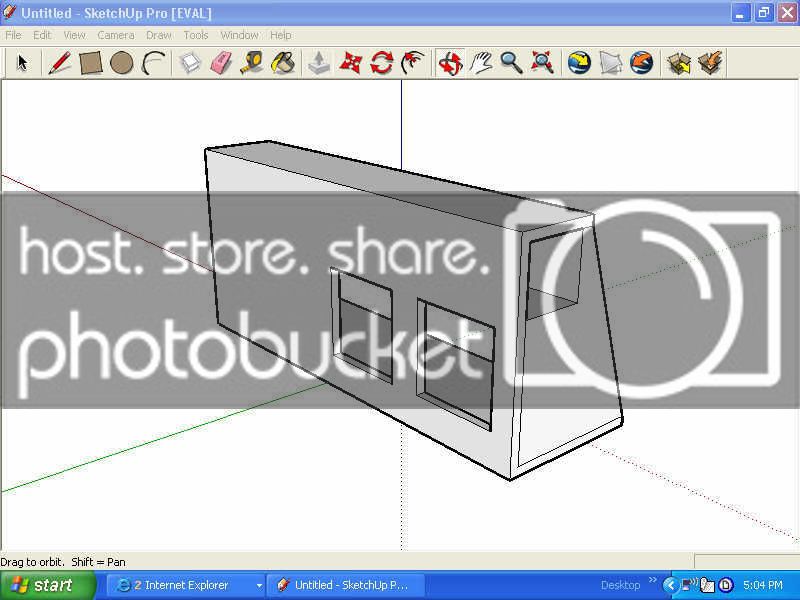Image resolution: width=800 pixels, height=600 pixels.
Task: Open the View menu
Action: [x=74, y=35]
